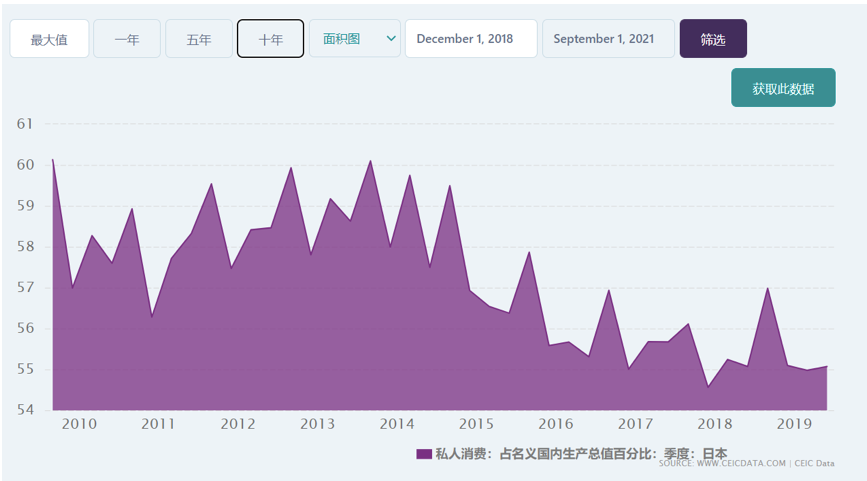Click the 获取此数据 button
The height and width of the screenshot is (481, 867).
click(x=783, y=88)
